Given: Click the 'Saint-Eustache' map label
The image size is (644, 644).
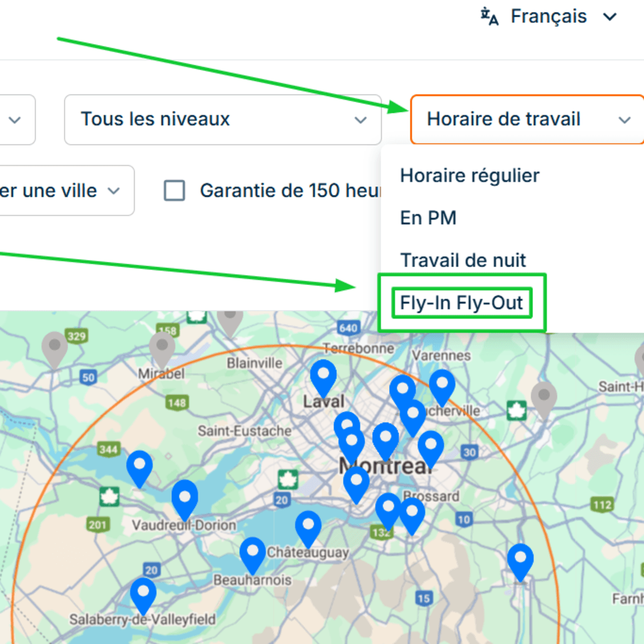Looking at the screenshot, I should (x=244, y=431).
